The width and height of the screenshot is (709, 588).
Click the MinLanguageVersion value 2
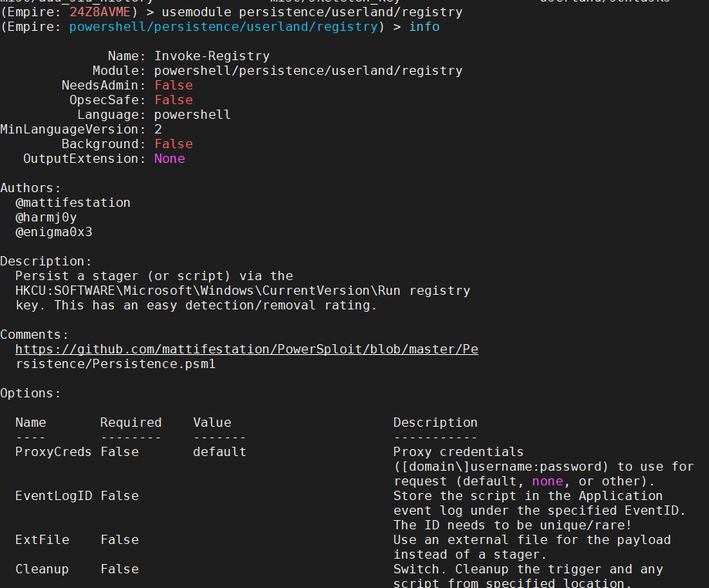click(x=157, y=129)
